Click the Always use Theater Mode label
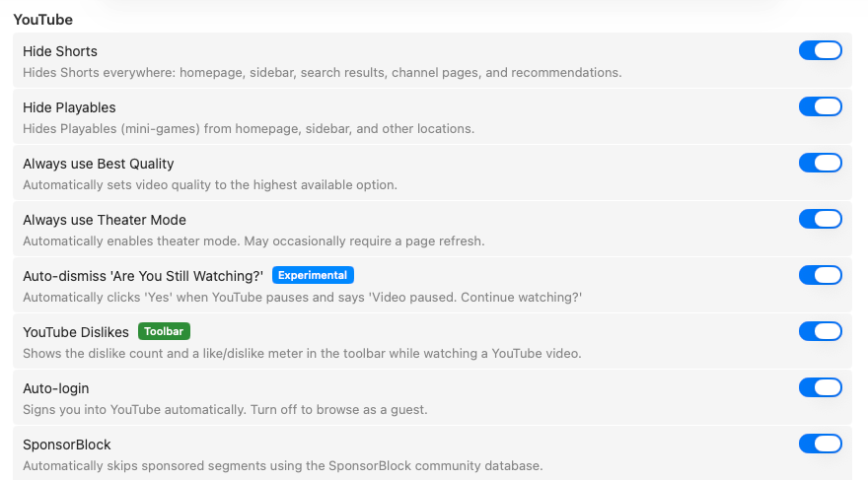This screenshot has width=868, height=480. point(105,220)
